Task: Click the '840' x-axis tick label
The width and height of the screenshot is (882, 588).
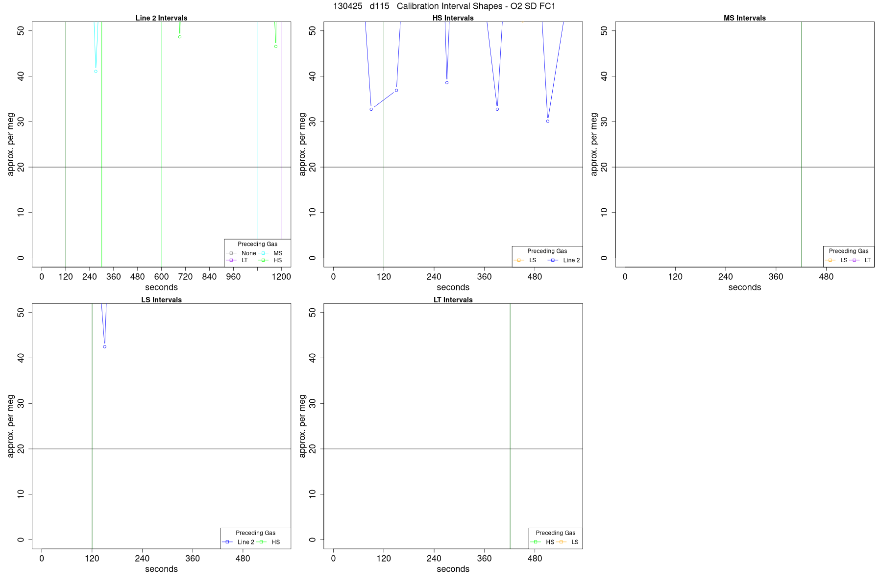Action: (x=209, y=277)
